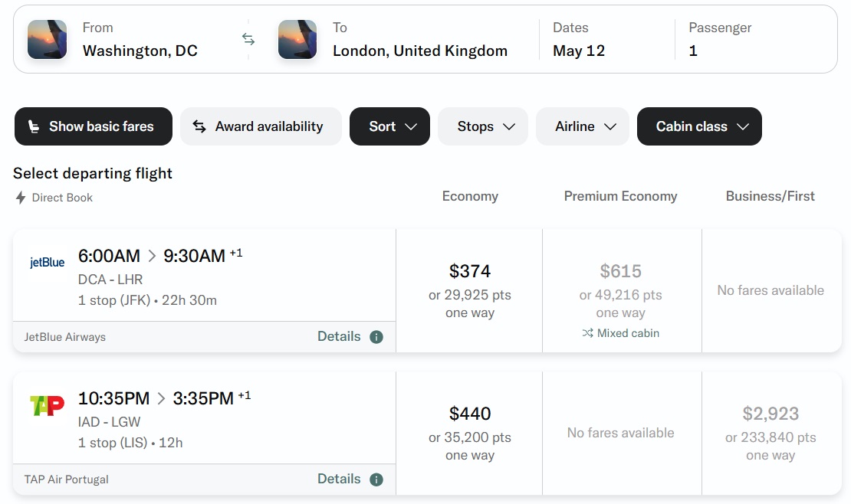The image size is (851, 504).
Task: Click the swap origin and destination icon
Action: (x=248, y=38)
